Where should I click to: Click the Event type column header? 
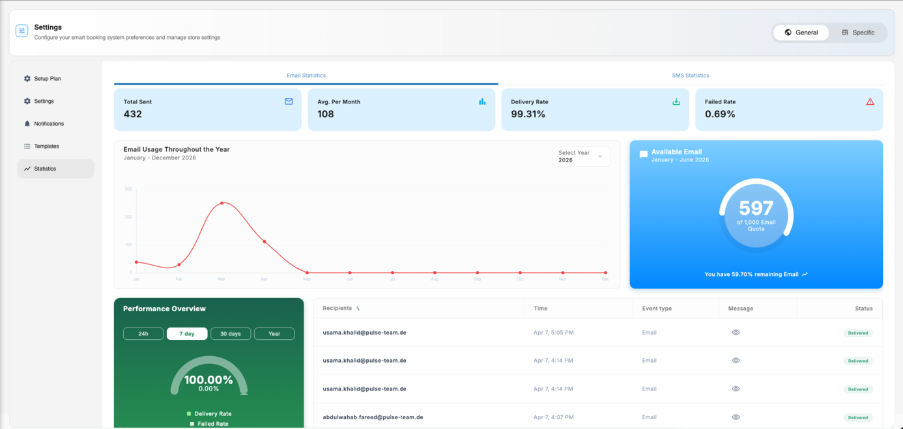tap(657, 309)
